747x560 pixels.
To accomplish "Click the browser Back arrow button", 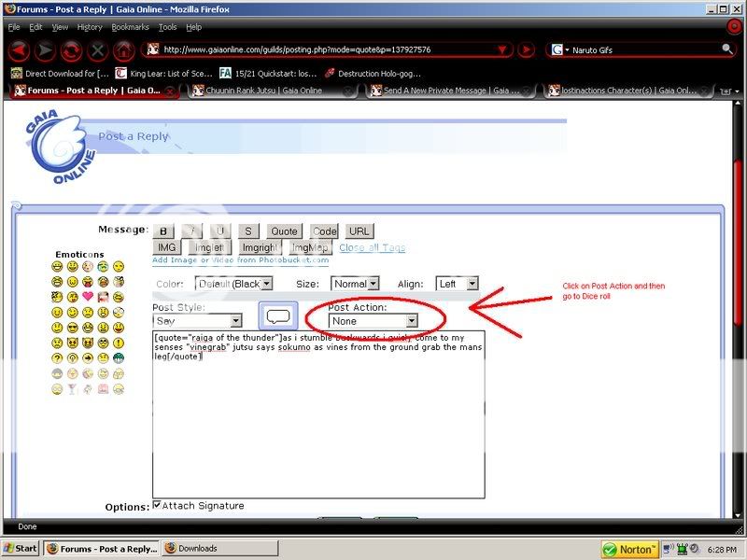I will click(19, 50).
